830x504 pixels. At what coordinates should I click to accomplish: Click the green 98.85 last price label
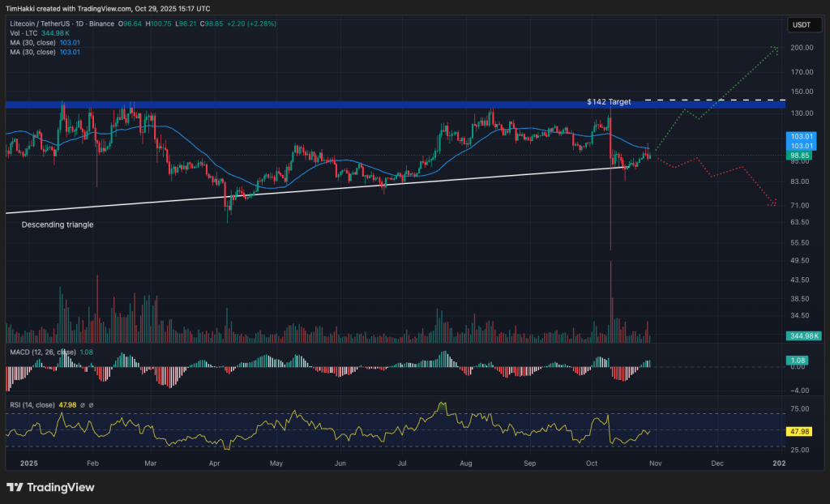[801, 155]
